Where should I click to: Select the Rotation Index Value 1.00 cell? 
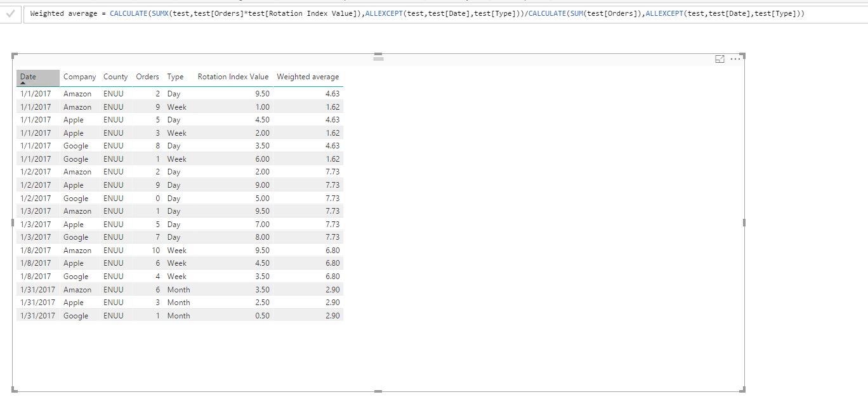[262, 107]
